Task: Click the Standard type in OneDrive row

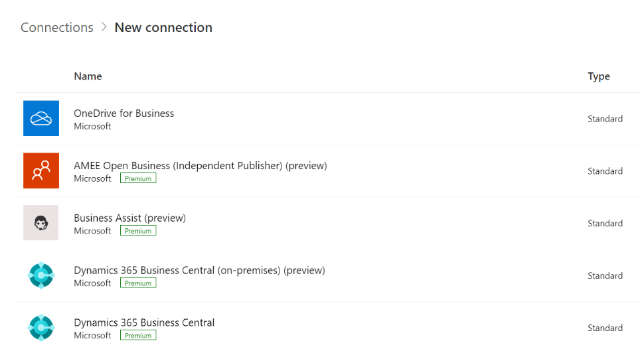Action: 605,119
